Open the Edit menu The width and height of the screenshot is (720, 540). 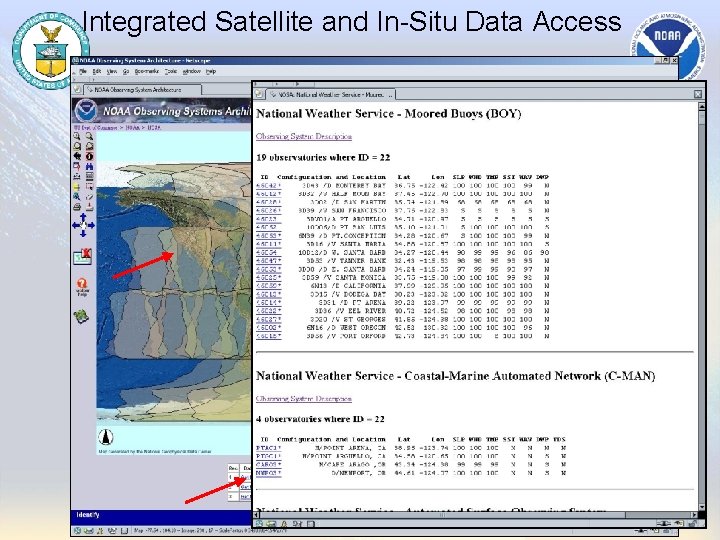(97, 72)
